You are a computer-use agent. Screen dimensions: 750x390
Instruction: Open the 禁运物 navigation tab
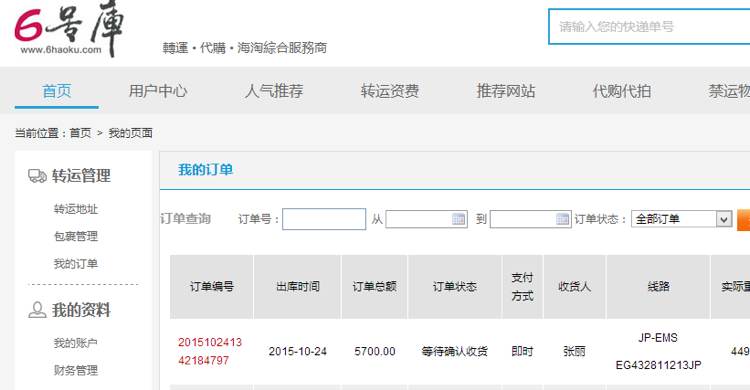728,91
